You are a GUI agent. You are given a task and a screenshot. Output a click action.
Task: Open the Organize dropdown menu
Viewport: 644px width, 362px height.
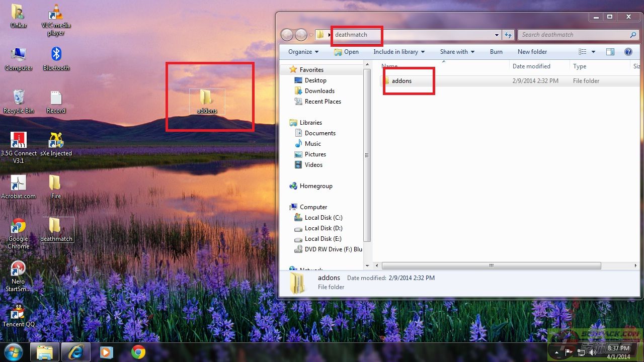click(x=303, y=52)
